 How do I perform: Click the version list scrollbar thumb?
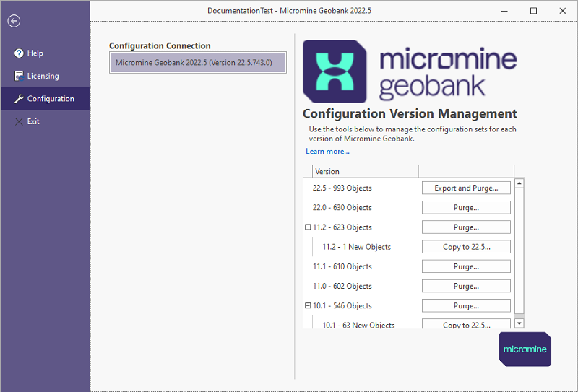click(x=519, y=251)
